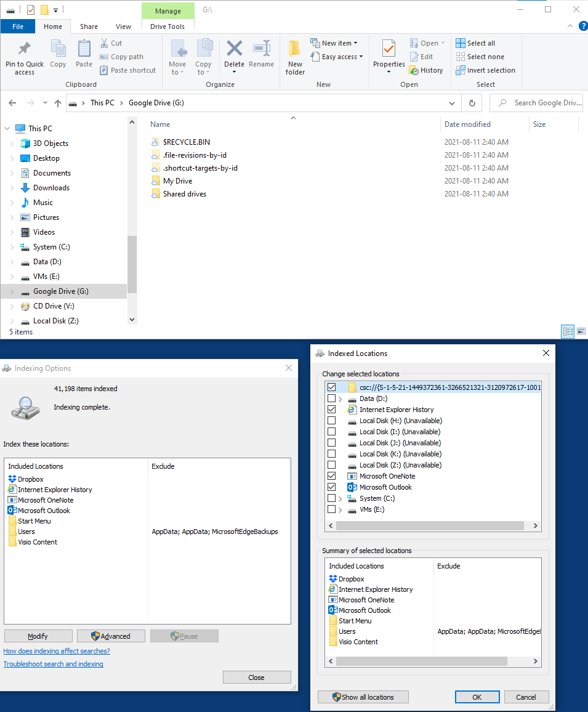The height and width of the screenshot is (712, 588).
Task: Expand Data (D:) in Indexed Locations
Action: pos(340,399)
